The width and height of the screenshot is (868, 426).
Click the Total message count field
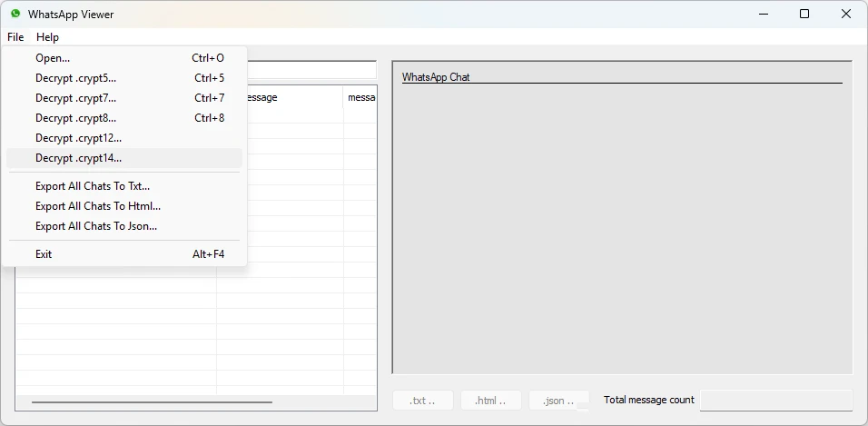[776, 401]
